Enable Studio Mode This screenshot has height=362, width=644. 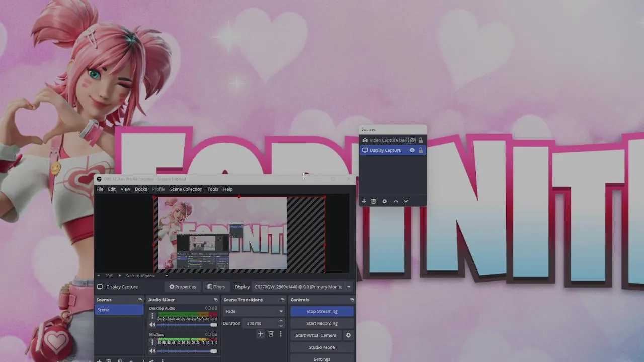[x=322, y=347]
